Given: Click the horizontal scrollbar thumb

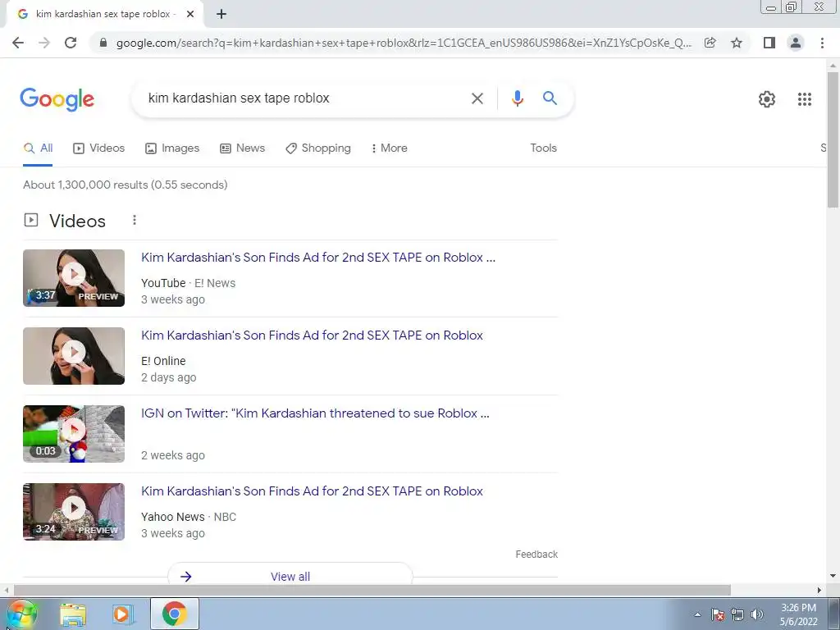Looking at the screenshot, I should pos(372,591).
